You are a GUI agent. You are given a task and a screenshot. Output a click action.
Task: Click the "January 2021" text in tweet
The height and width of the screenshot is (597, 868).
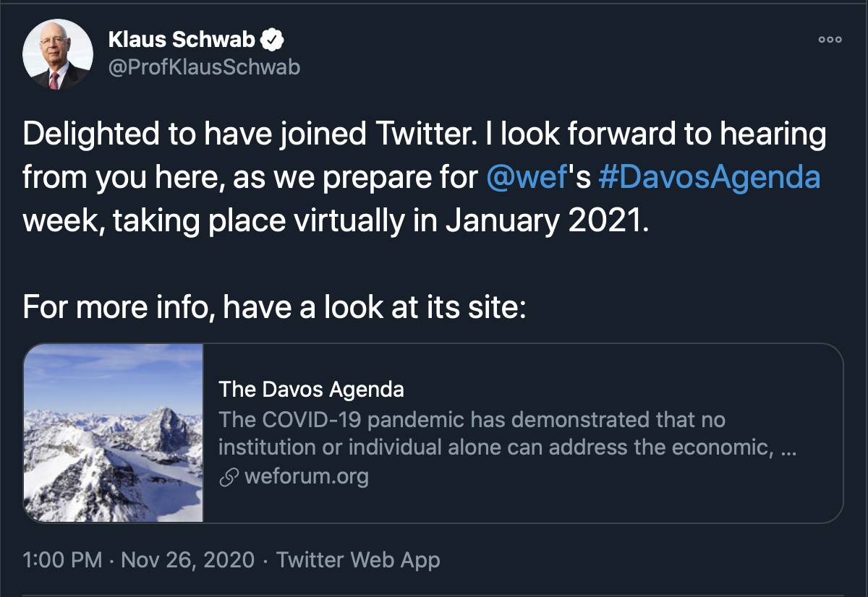(x=542, y=220)
